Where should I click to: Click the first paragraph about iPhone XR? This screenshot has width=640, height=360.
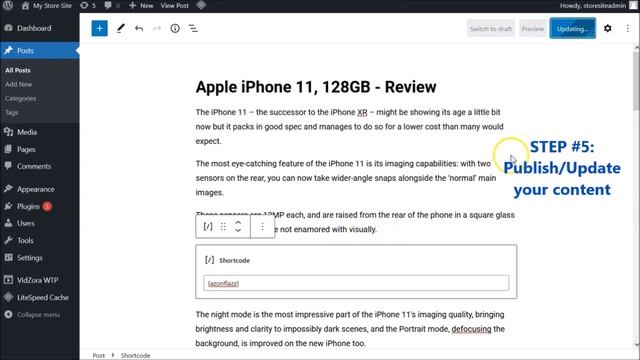(349, 127)
